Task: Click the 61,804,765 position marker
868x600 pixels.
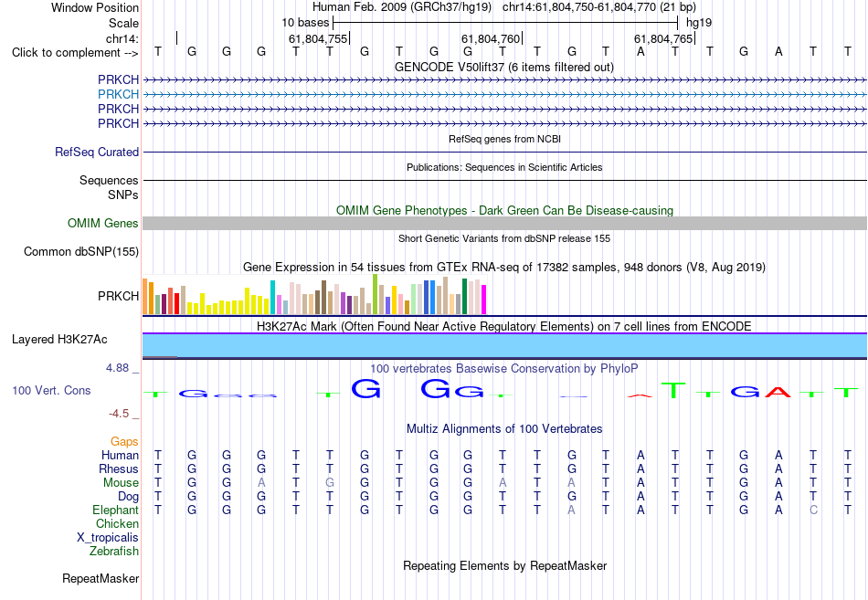Action: click(663, 38)
